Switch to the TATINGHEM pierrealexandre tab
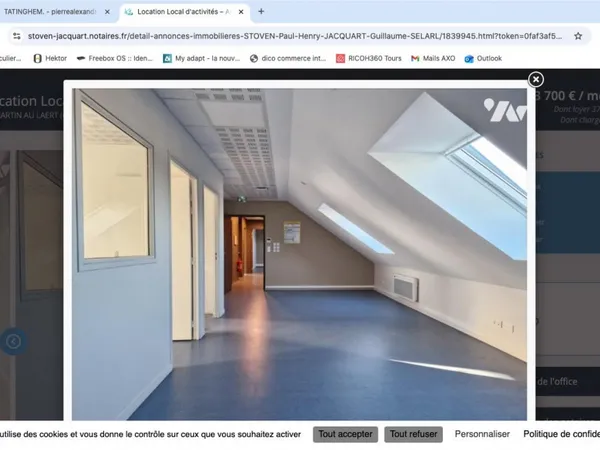 pyautogui.click(x=50, y=12)
